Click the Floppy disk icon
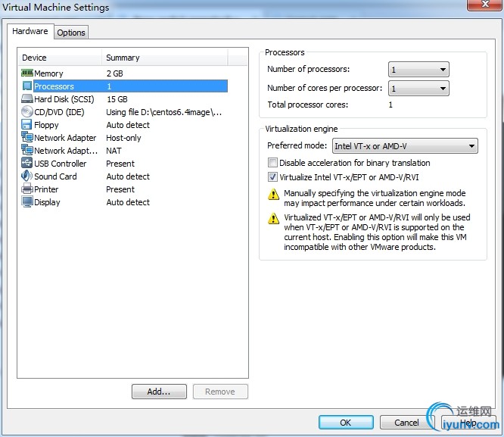This screenshot has width=504, height=437. coord(26,124)
